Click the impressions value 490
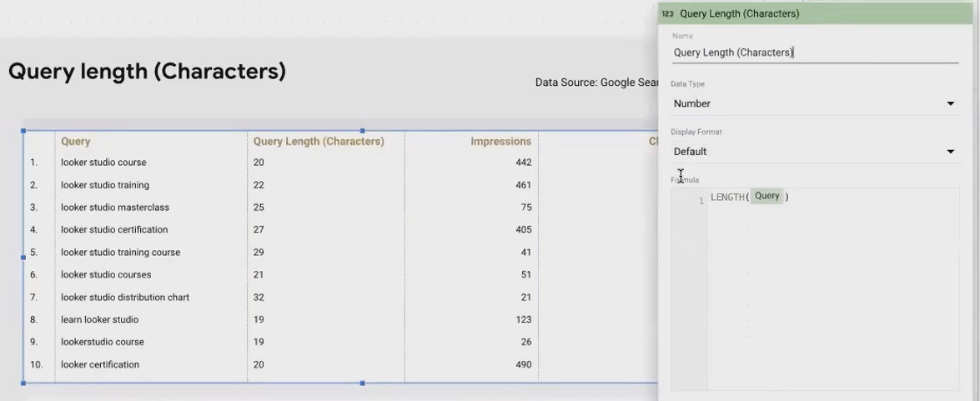Image resolution: width=980 pixels, height=401 pixels. click(x=523, y=365)
